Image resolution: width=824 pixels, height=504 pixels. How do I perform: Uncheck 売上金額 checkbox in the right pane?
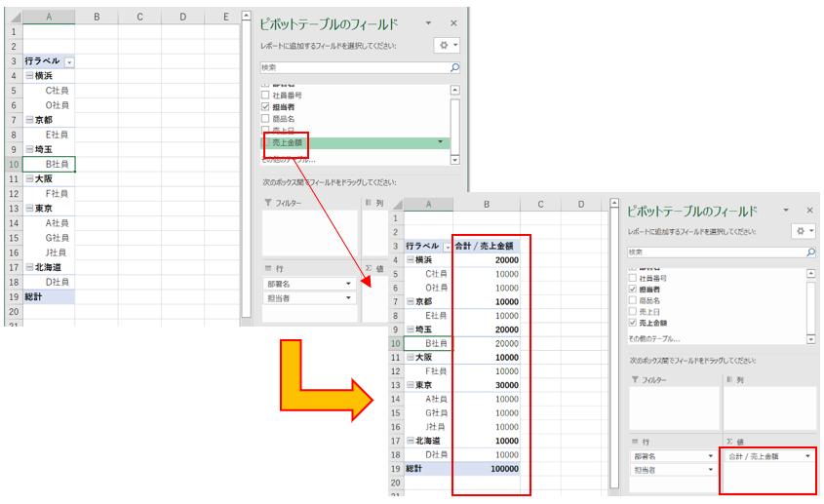coord(633,322)
